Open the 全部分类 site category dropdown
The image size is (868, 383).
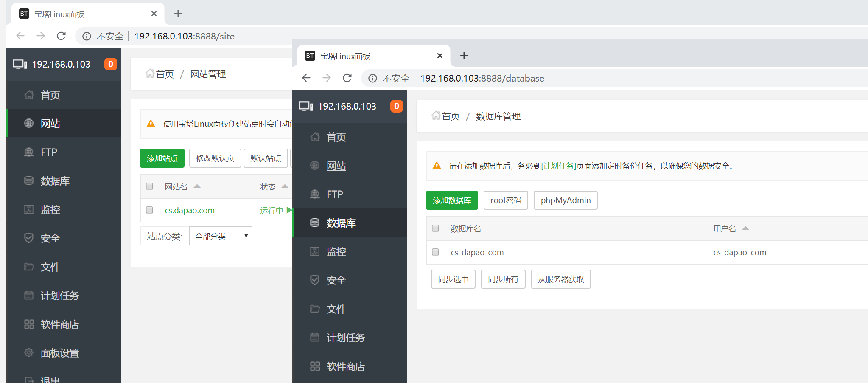pos(221,236)
